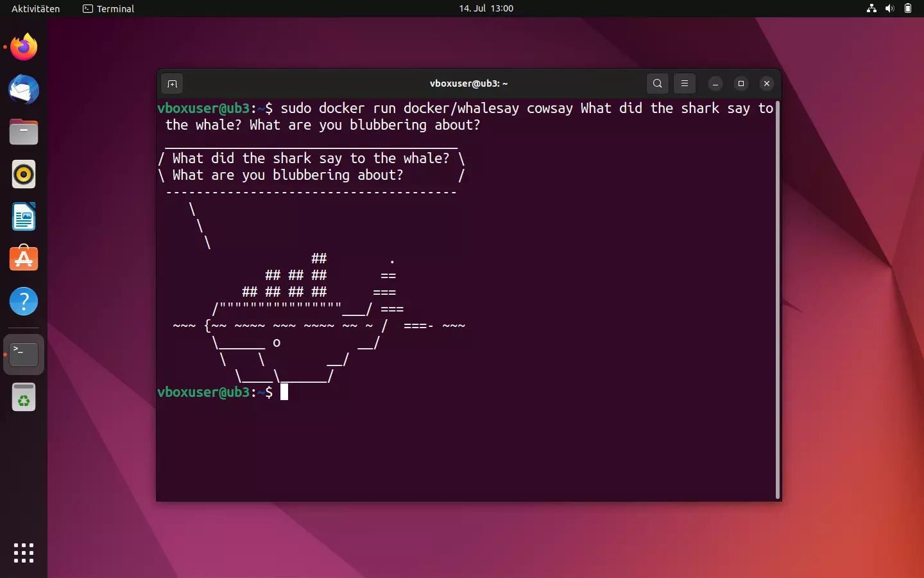Open the Help application
The height and width of the screenshot is (578, 924).
click(23, 301)
